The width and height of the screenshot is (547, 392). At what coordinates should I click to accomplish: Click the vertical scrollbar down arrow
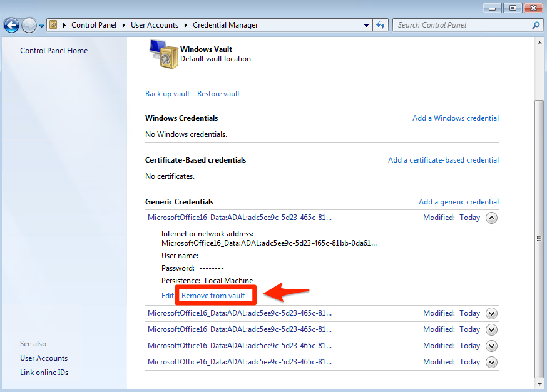pos(540,384)
